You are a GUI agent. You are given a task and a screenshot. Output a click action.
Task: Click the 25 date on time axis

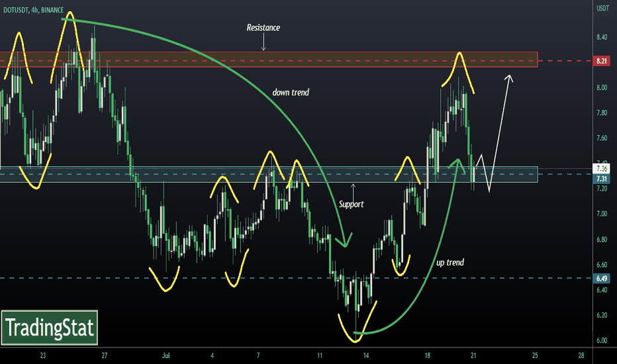[535, 355]
